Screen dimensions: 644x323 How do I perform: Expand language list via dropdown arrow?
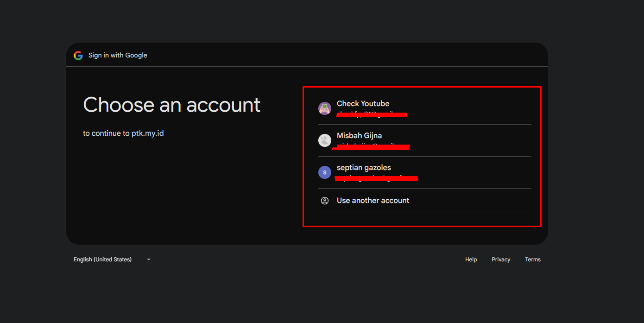tap(149, 260)
